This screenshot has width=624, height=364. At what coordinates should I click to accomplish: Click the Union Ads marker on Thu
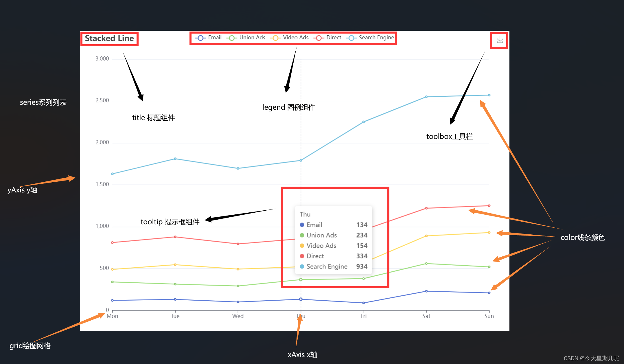[301, 280]
